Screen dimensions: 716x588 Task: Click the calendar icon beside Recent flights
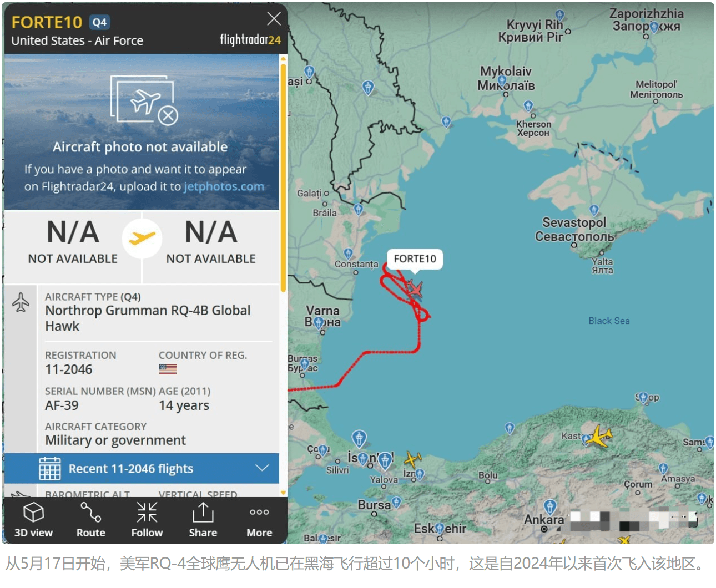(50, 468)
